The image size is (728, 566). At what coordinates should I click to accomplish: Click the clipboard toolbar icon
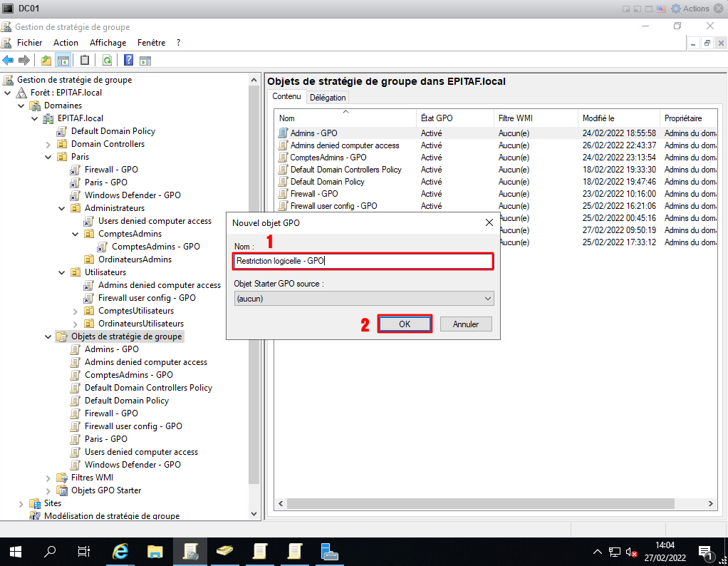click(85, 61)
